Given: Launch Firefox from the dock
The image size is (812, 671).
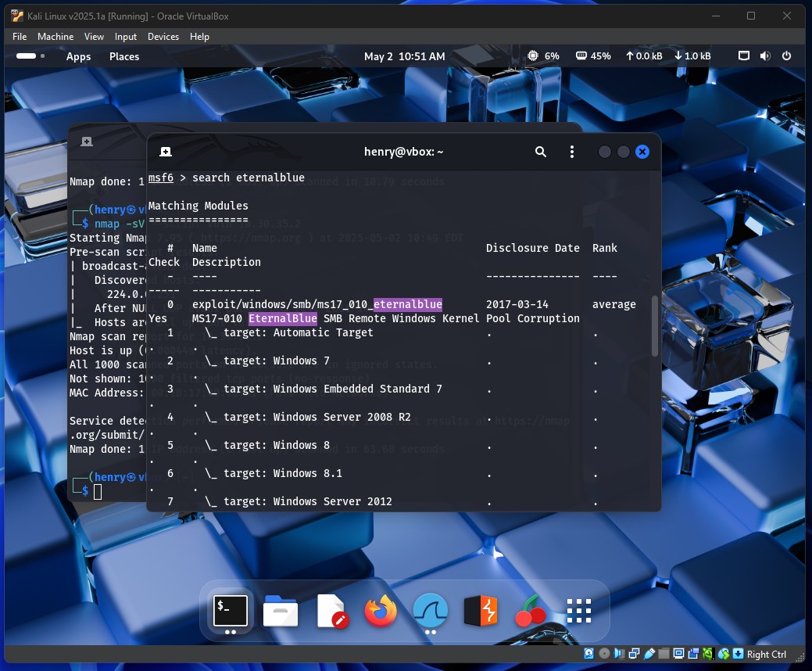Looking at the screenshot, I should coord(381,610).
